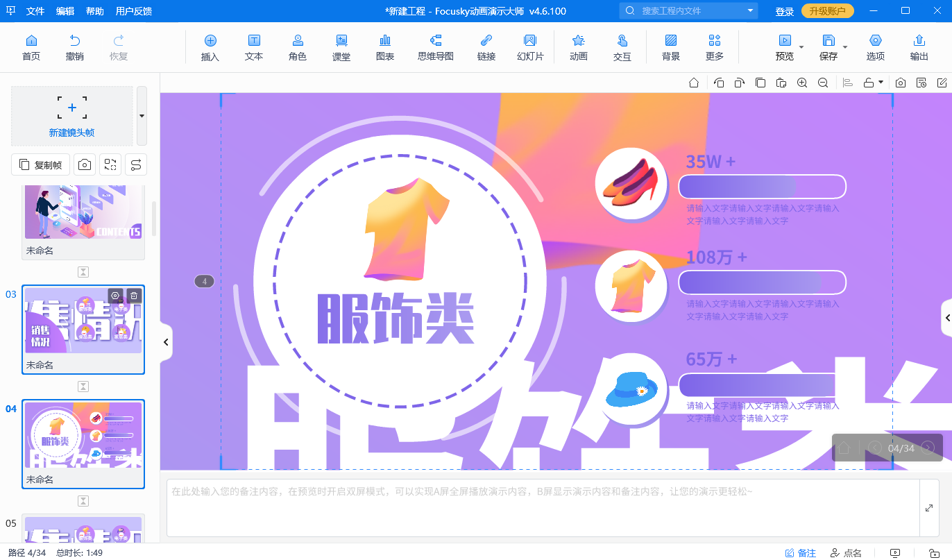Click the frame number 4 badge on canvas
The height and width of the screenshot is (560, 952).
click(204, 281)
